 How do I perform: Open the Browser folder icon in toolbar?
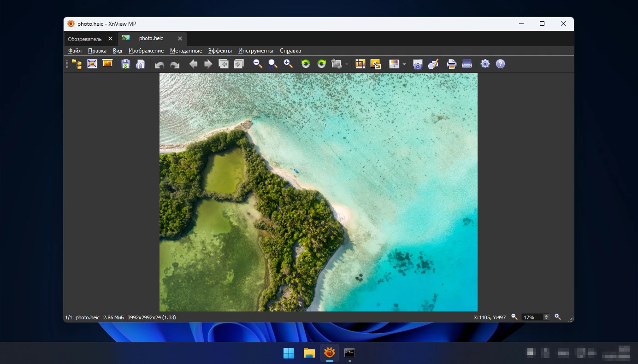coord(77,64)
